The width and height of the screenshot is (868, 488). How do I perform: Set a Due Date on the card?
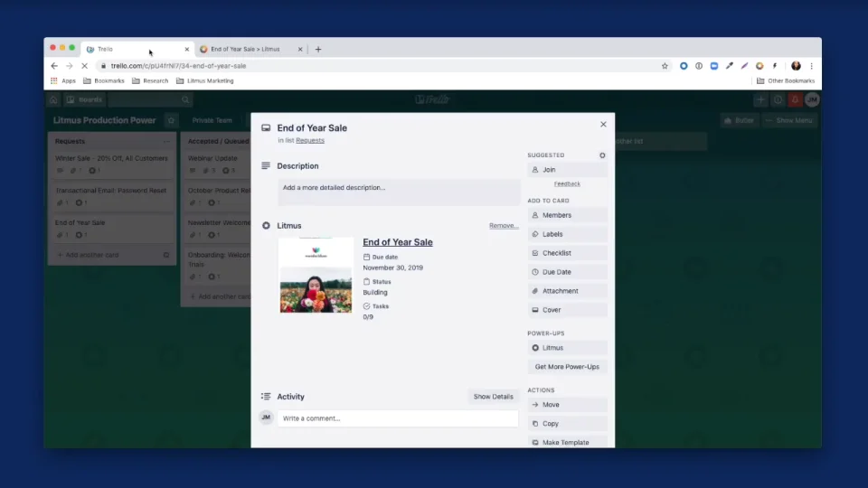click(x=568, y=272)
